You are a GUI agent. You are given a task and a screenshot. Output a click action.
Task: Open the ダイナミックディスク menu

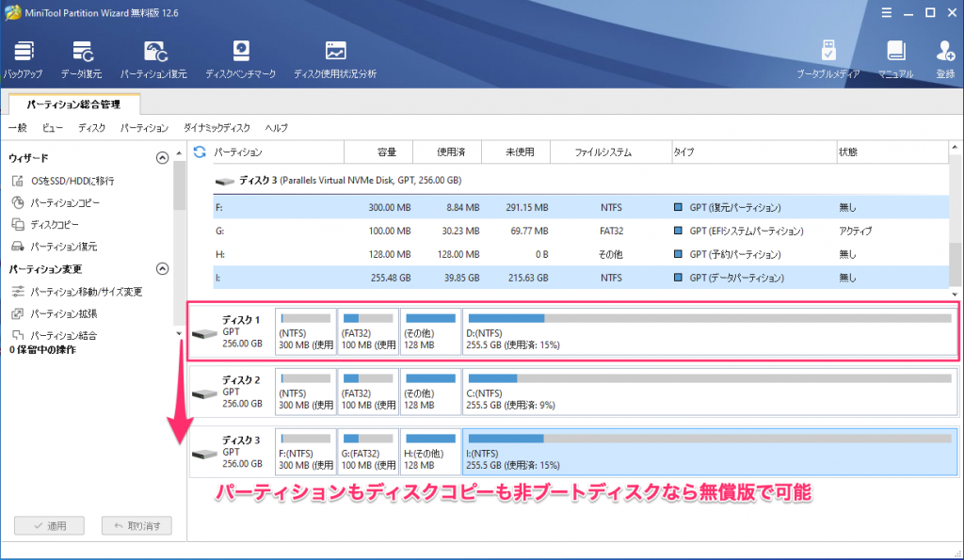(x=217, y=128)
